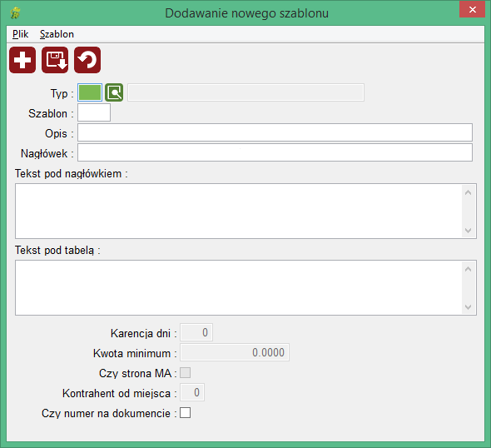Open the Szablon menu

pyautogui.click(x=57, y=34)
